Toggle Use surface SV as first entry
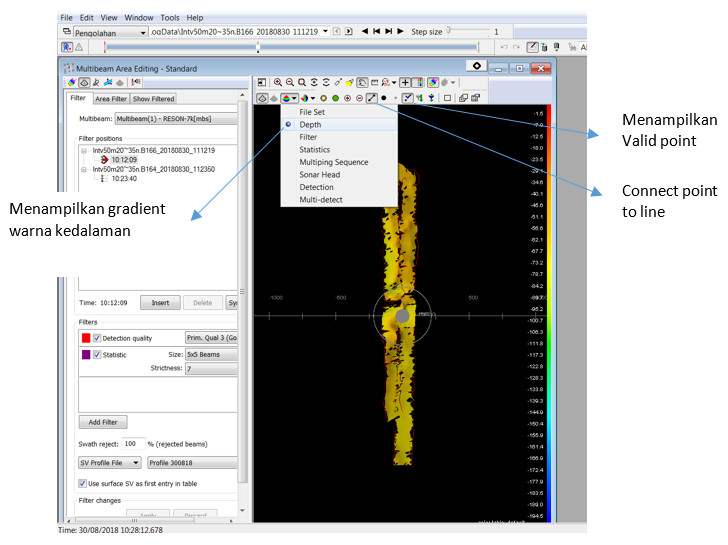 82,483
